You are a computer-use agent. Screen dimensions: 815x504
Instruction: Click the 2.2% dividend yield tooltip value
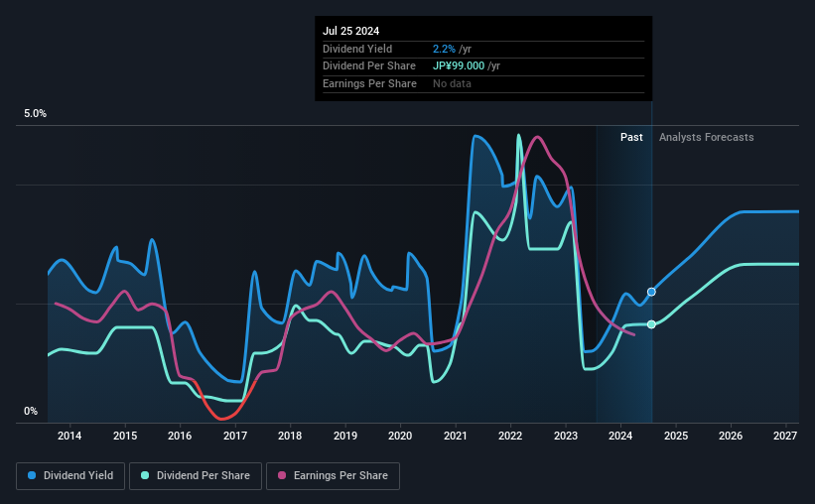(x=444, y=49)
